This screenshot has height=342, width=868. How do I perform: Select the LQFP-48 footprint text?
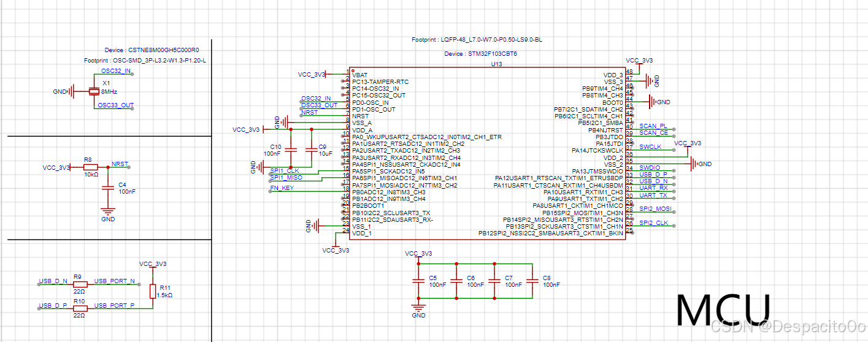click(477, 40)
